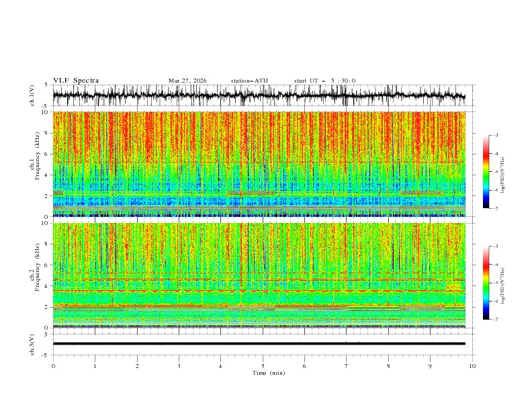Click the 'start UT = 5 :30: 0' text
532x411 pixels.
tap(324, 81)
